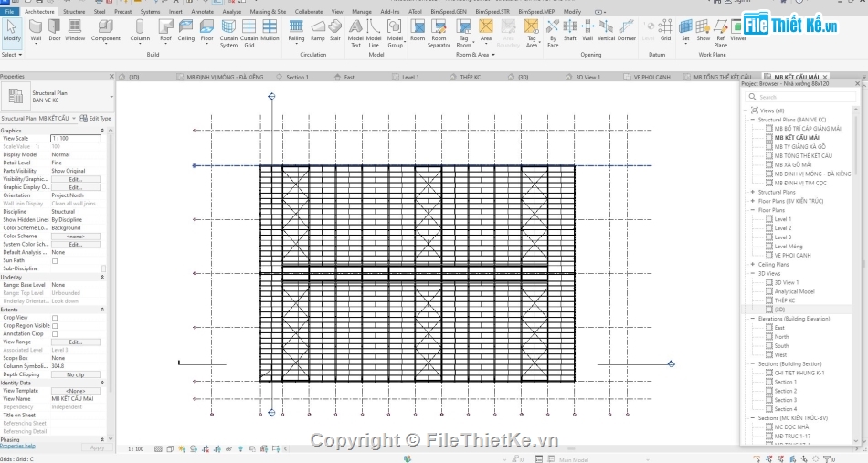This screenshot has width=868, height=463.
Task: Choose the Tag Room tool
Action: tap(464, 34)
